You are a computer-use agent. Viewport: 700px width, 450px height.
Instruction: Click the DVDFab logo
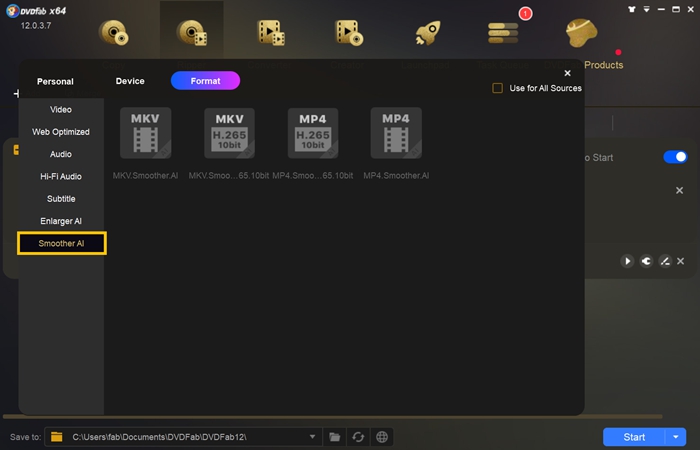coord(12,11)
